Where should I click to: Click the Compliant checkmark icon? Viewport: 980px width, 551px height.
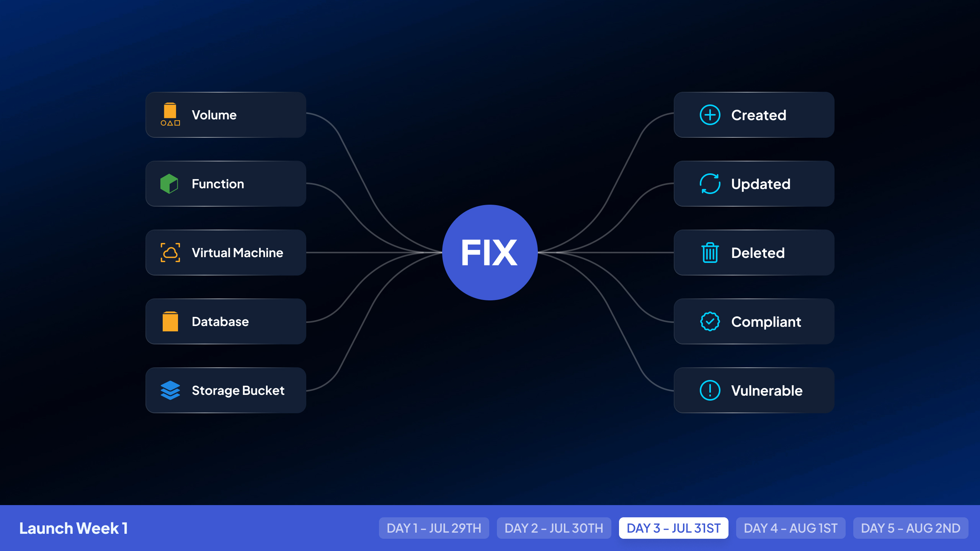tap(709, 321)
